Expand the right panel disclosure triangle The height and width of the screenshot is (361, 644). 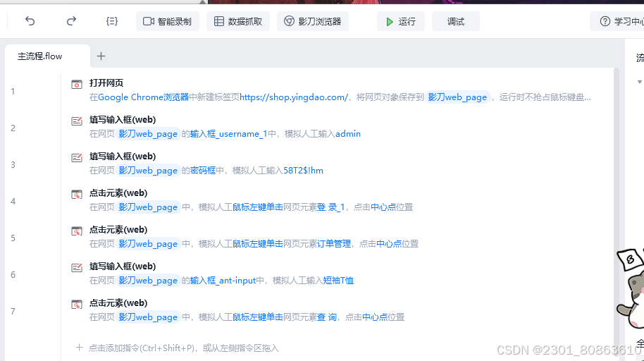point(640,82)
